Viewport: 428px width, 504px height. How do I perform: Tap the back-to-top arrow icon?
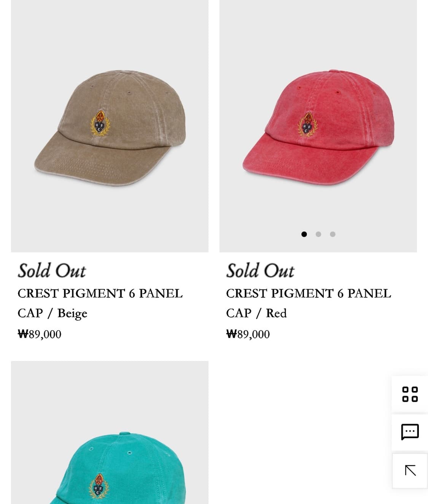(410, 471)
